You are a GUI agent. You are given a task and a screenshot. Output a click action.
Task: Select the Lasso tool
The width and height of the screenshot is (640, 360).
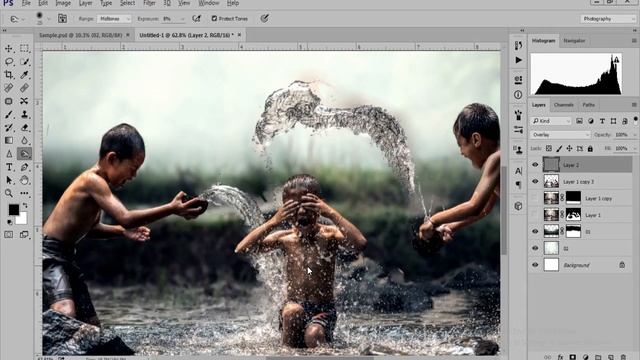pos(9,62)
